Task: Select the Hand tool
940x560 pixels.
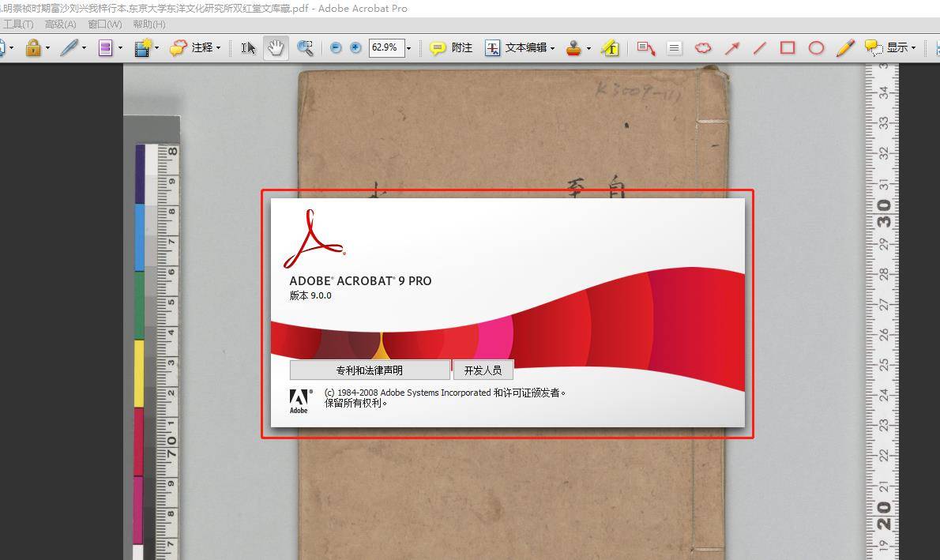Action: (275, 47)
